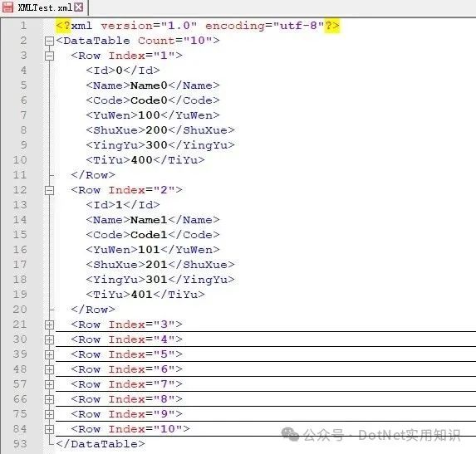Expand the folded Row Index="6" block

49,369
